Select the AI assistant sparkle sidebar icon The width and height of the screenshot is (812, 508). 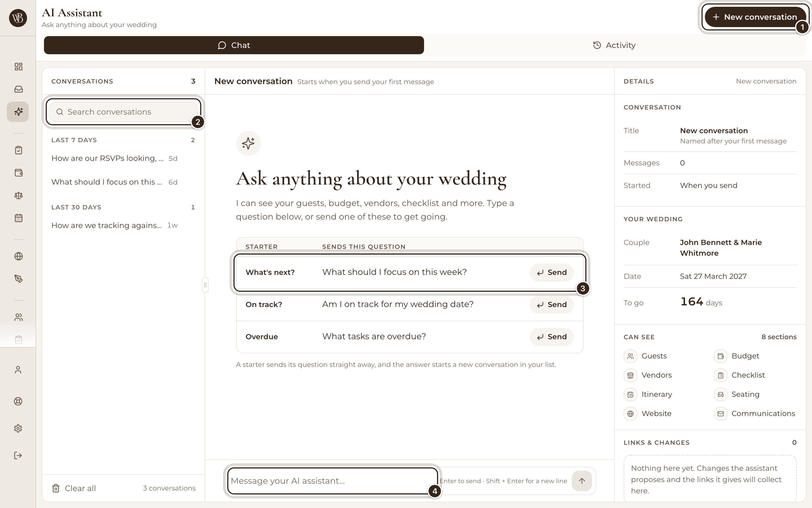[x=18, y=111]
